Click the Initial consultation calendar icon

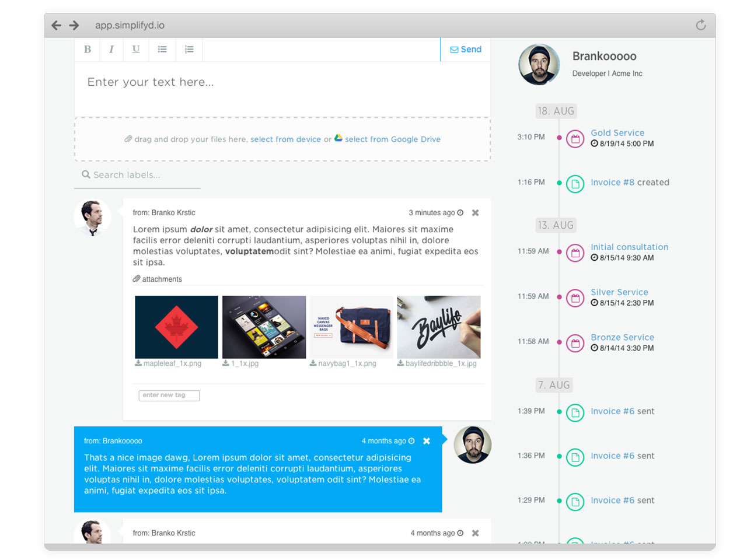[x=575, y=253]
